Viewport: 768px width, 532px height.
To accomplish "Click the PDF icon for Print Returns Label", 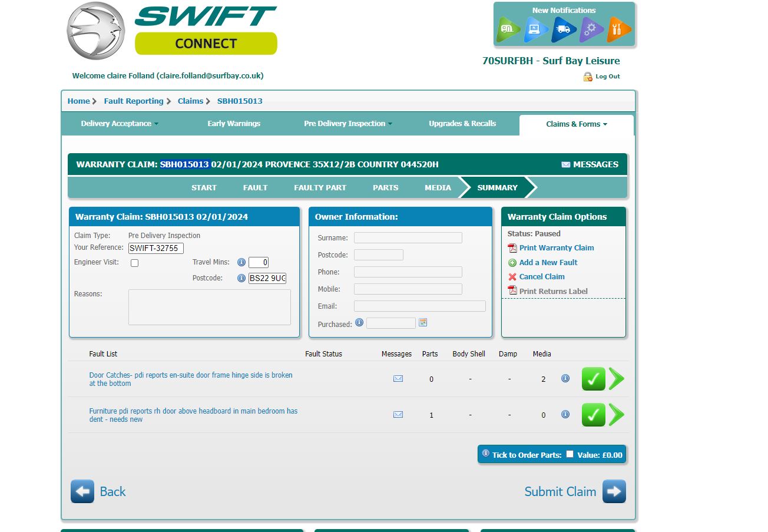I will coord(512,291).
